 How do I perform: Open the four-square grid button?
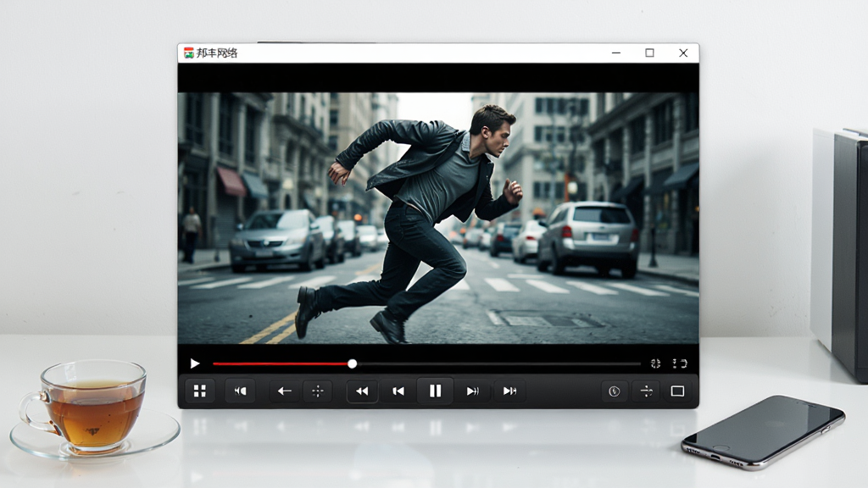[200, 391]
